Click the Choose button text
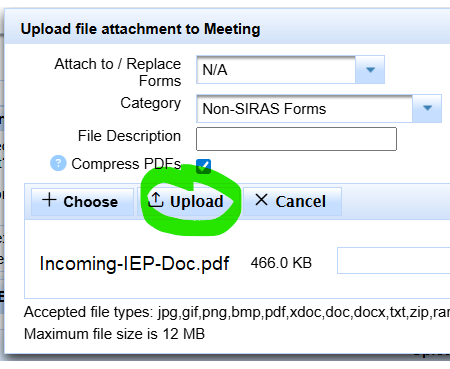This screenshot has height=369, width=450. [x=91, y=202]
